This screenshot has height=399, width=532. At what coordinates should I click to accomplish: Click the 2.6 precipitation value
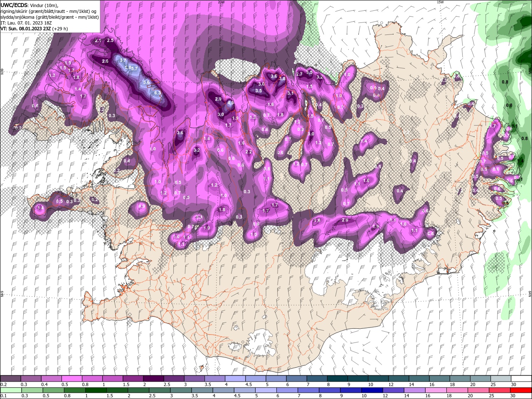point(105,61)
